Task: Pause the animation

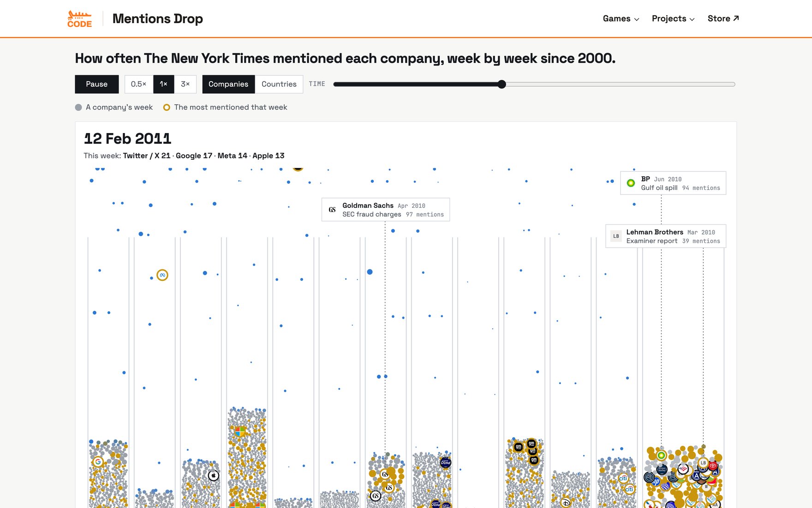Action: pyautogui.click(x=97, y=84)
